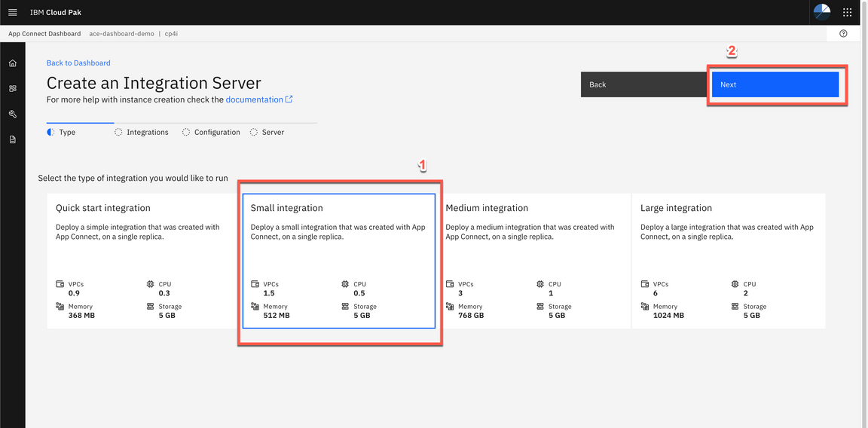Open the hamburger navigation menu
The image size is (868, 428).
point(12,13)
